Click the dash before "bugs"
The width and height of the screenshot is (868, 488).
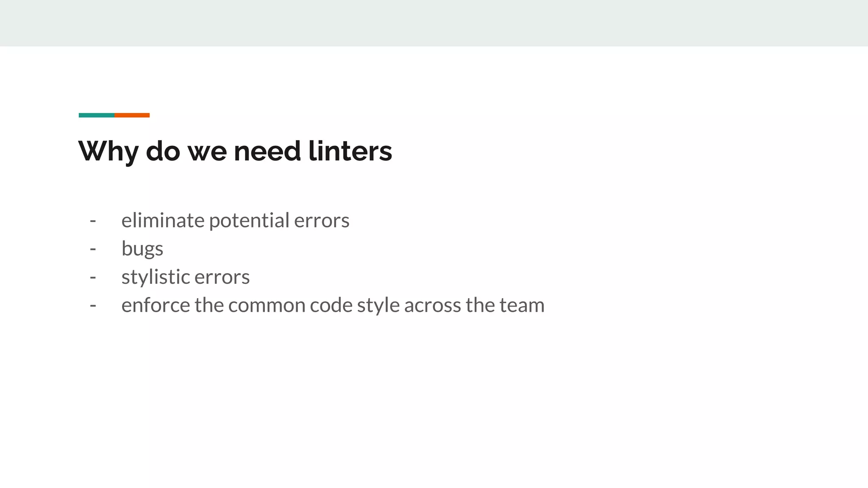[93, 249]
